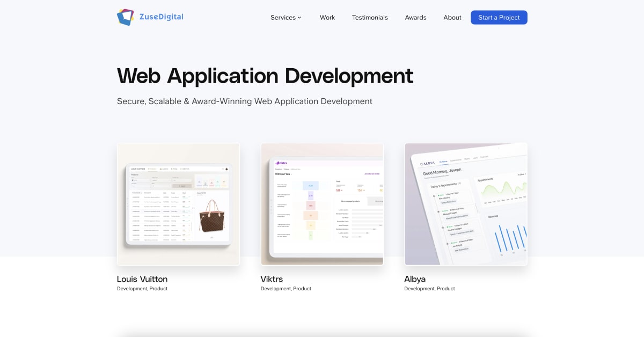Viewport: 644px width, 337px height.
Task: Open the Testimonials nav item
Action: (x=370, y=18)
